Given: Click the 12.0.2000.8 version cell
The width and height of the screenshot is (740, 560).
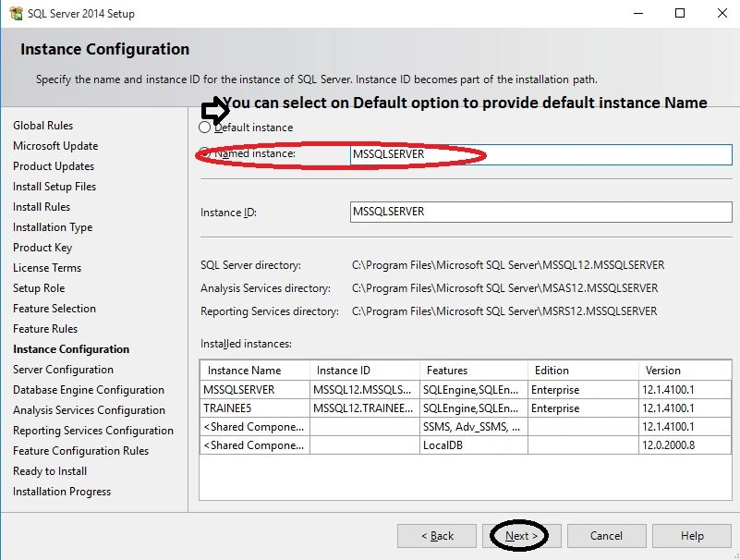Looking at the screenshot, I should tap(685, 445).
